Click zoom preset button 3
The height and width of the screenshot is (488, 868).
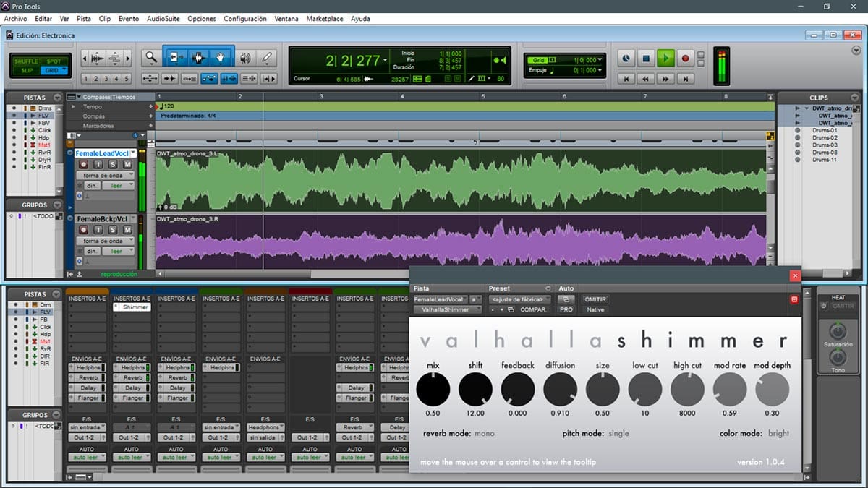point(106,79)
